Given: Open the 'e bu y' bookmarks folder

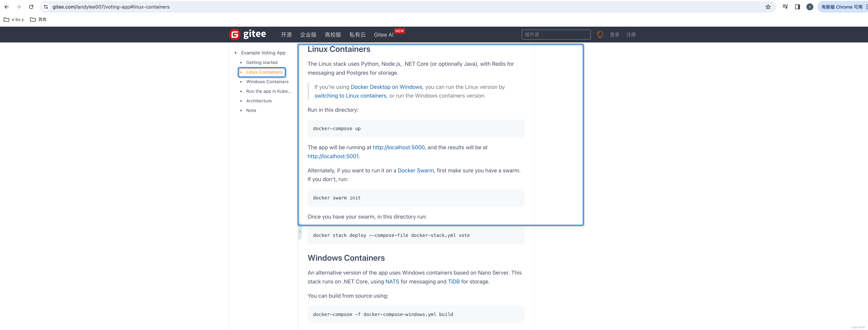Looking at the screenshot, I should click(14, 20).
